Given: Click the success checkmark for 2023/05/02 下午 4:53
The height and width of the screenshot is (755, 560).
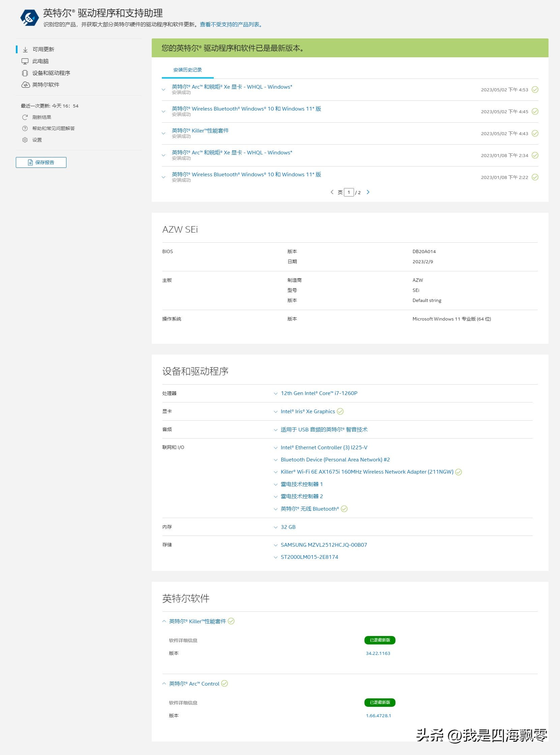Looking at the screenshot, I should click(x=535, y=89).
